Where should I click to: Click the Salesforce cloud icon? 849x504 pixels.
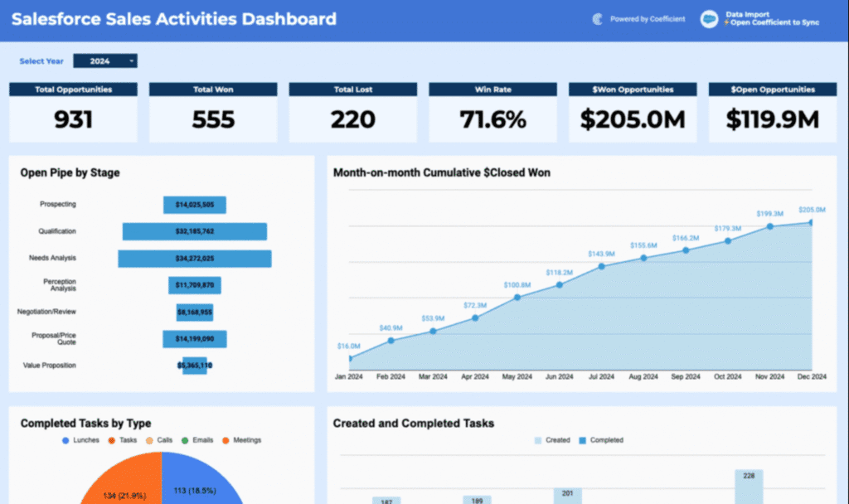[x=709, y=19]
